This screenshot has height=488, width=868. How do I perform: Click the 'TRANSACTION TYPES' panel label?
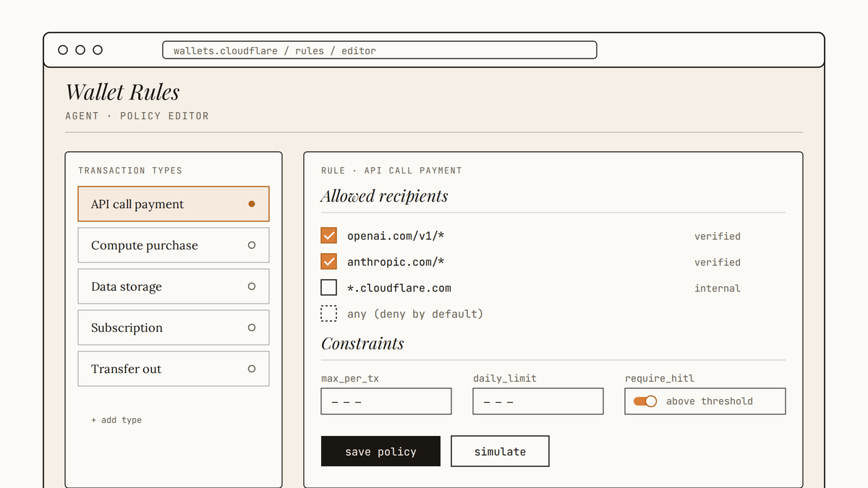(130, 171)
